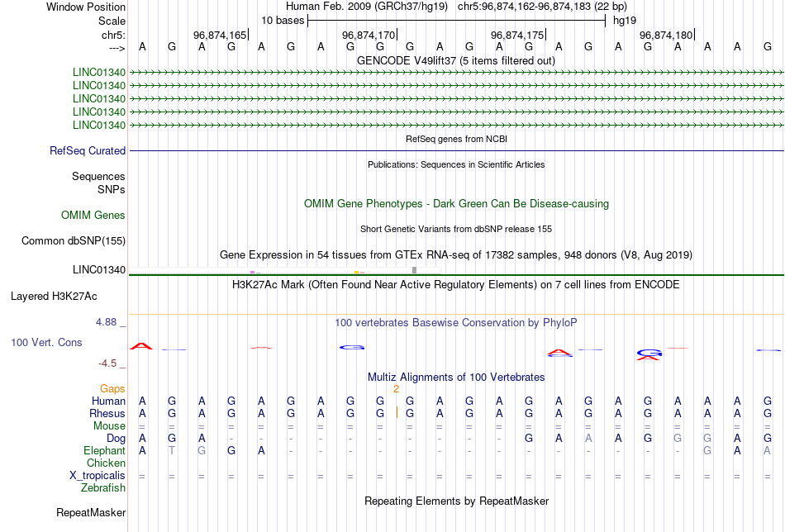The image size is (785, 532).
Task: Select the Human alignment row label
Action: click(108, 401)
